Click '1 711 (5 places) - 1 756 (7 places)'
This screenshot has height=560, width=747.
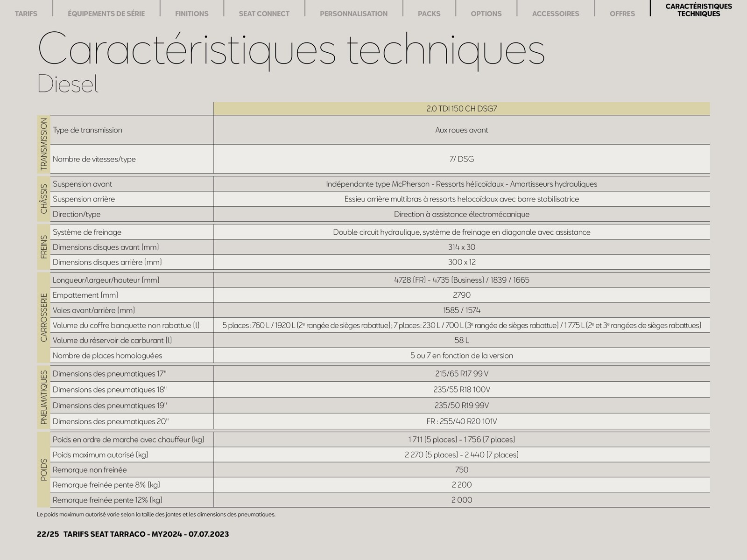(x=462, y=440)
